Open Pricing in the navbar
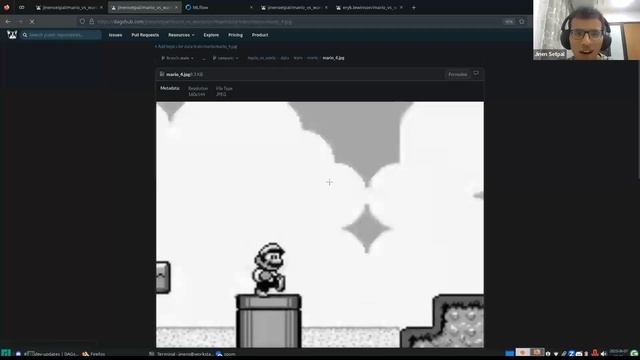This screenshot has height=360, width=640. pyautogui.click(x=235, y=35)
